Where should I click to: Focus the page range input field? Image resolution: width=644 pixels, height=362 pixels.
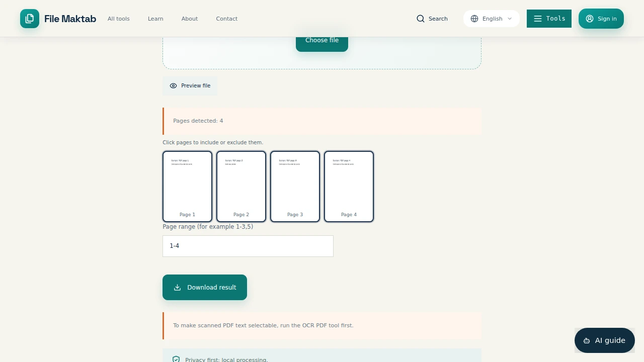248,246
